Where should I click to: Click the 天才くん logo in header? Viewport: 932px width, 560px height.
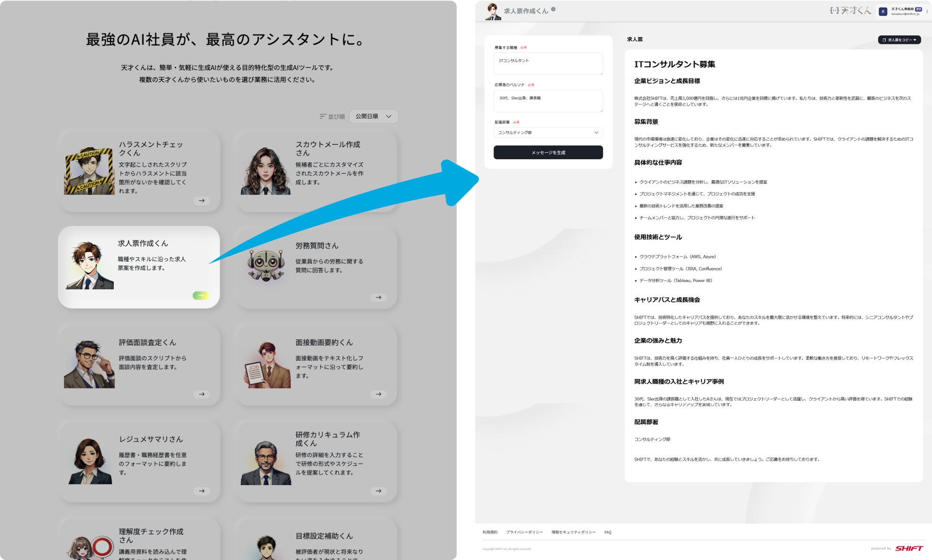click(850, 11)
